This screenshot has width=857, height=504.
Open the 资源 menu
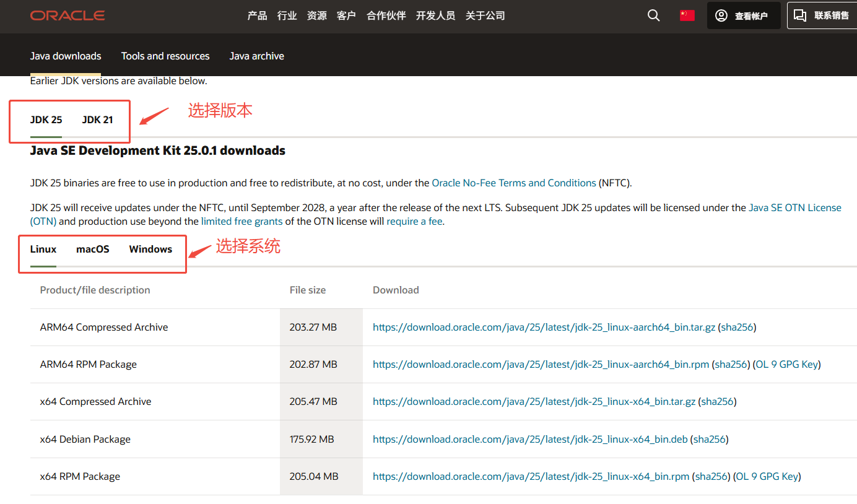coord(317,15)
